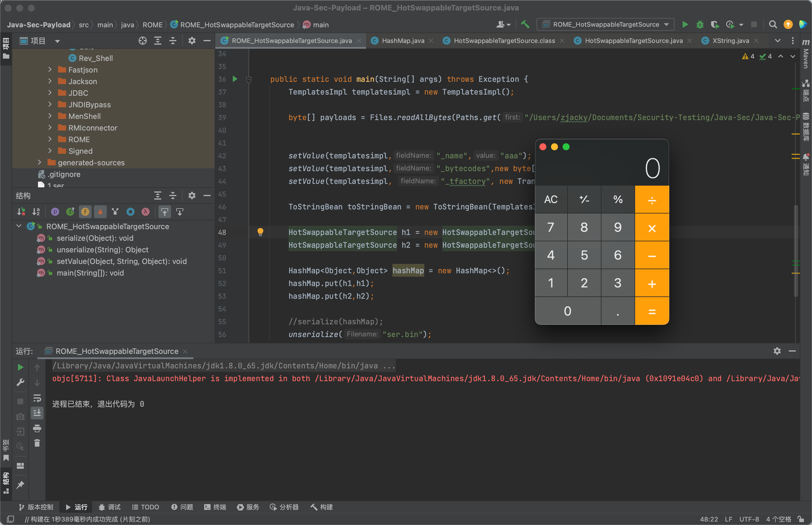Screen dimensions: 812x525
Task: Open the 版本控制 version control tab
Action: point(36,507)
